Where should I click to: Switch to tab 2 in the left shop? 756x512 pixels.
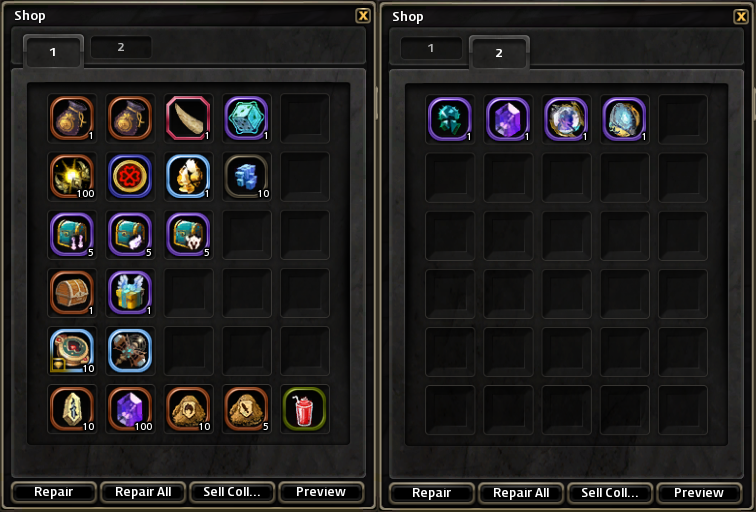point(121,47)
